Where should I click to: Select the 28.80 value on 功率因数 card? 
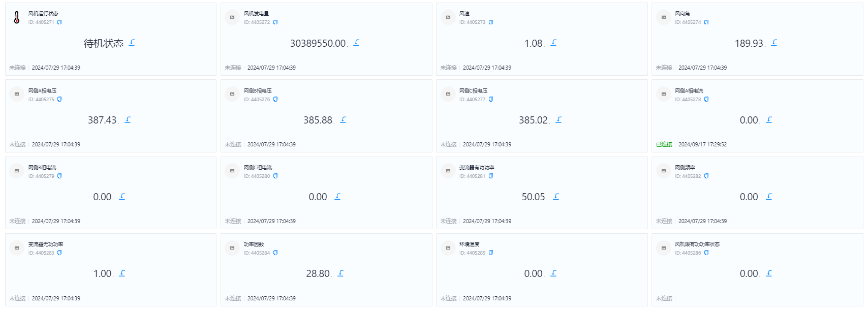point(318,273)
